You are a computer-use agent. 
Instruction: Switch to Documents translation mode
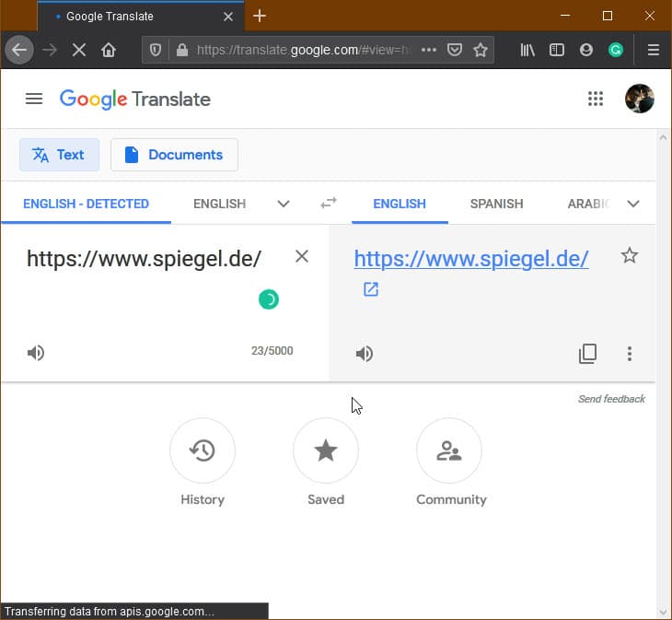[174, 155]
